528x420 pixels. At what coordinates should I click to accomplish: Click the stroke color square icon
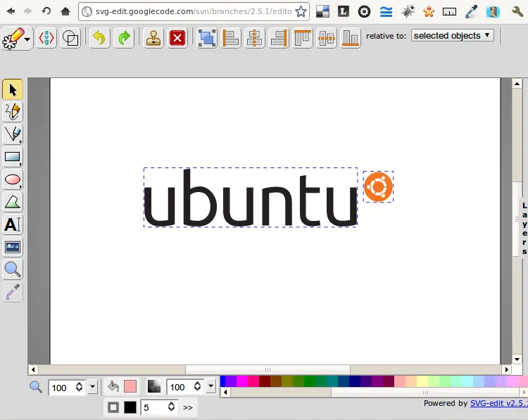113,407
